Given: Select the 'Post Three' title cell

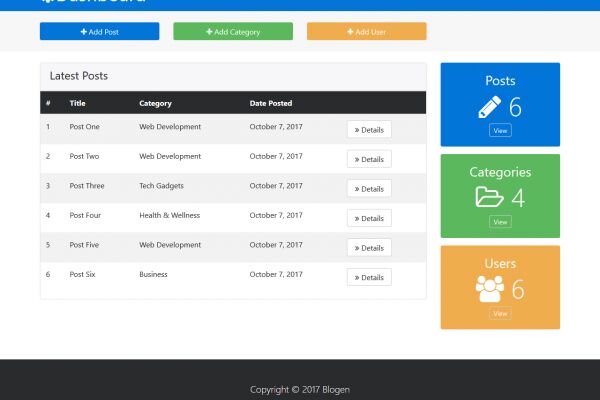Looking at the screenshot, I should pyautogui.click(x=87, y=186).
